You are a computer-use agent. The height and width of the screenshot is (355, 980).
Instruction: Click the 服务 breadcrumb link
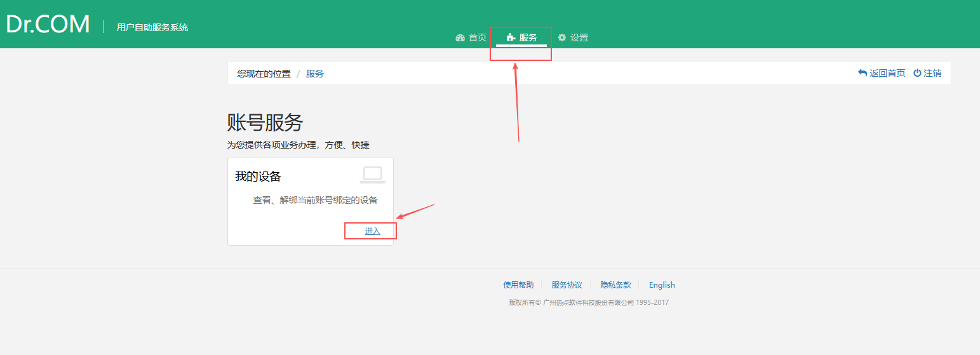(x=314, y=74)
